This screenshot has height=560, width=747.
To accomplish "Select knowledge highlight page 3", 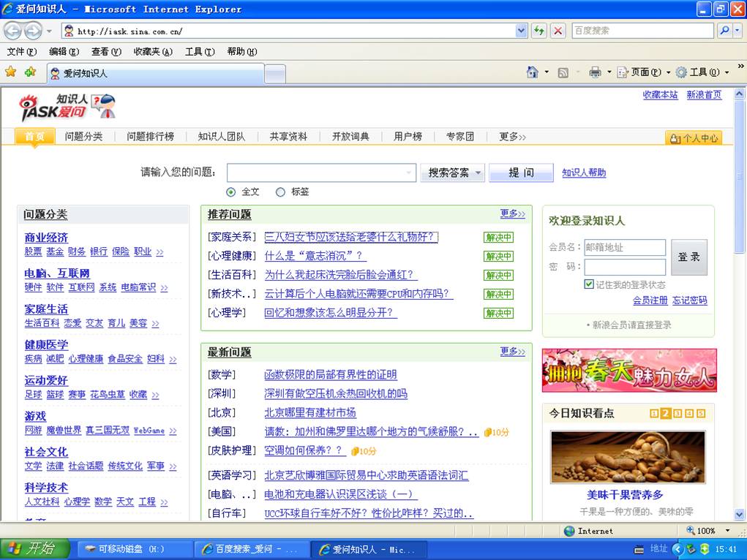I will pyautogui.click(x=677, y=413).
